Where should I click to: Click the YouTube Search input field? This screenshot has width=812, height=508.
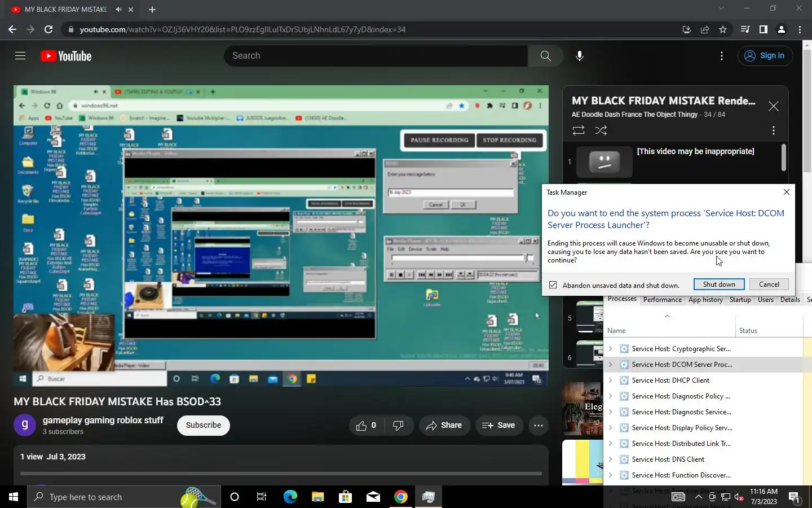(x=376, y=56)
